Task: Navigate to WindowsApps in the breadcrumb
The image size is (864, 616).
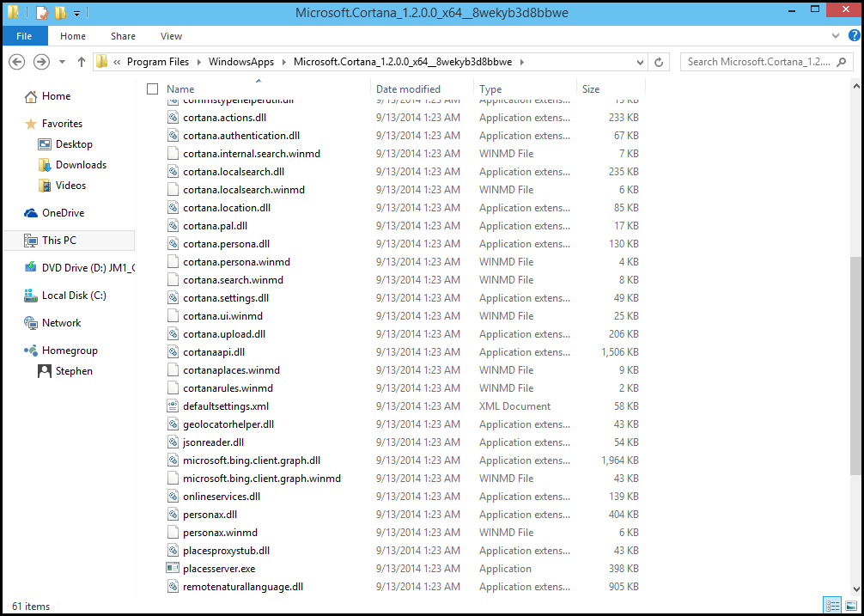Action: 240,62
